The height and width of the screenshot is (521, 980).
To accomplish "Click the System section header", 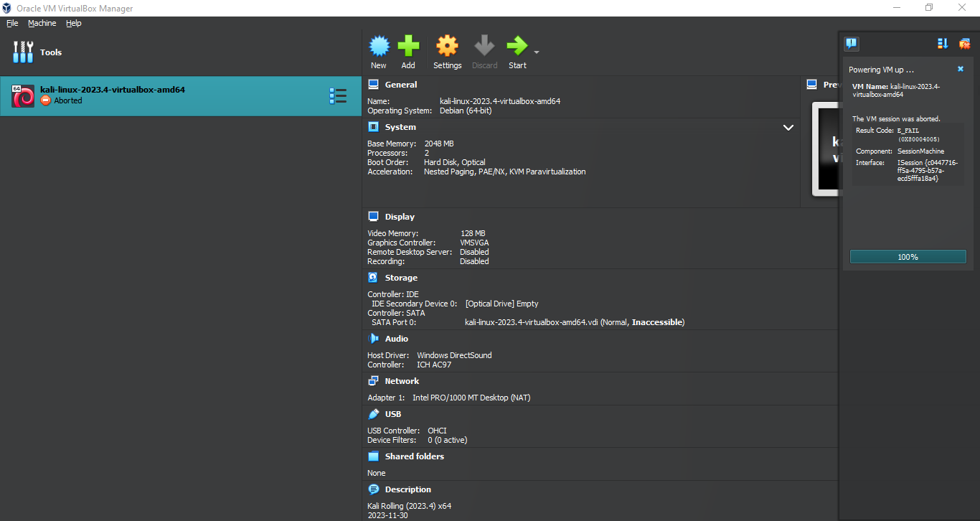I will tap(400, 127).
